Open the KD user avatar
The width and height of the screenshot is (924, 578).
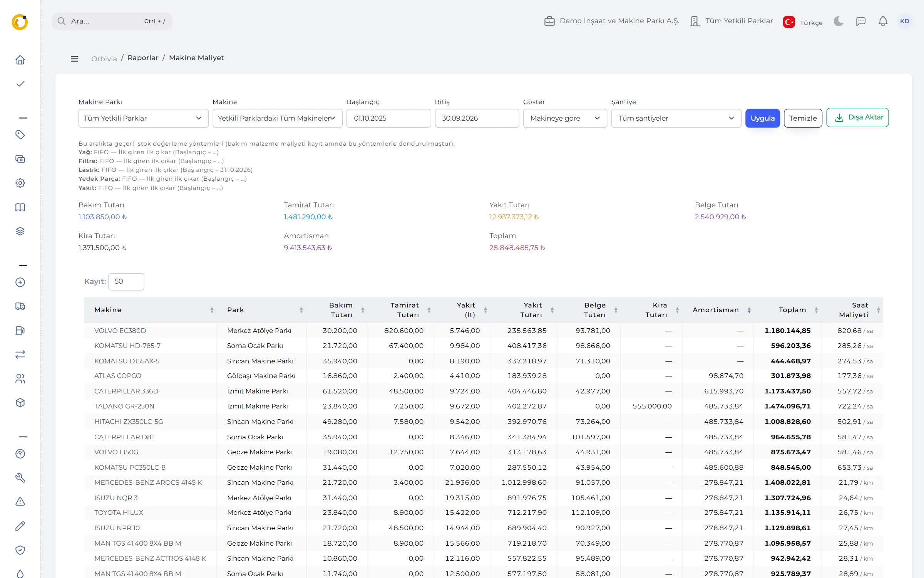pyautogui.click(x=905, y=21)
